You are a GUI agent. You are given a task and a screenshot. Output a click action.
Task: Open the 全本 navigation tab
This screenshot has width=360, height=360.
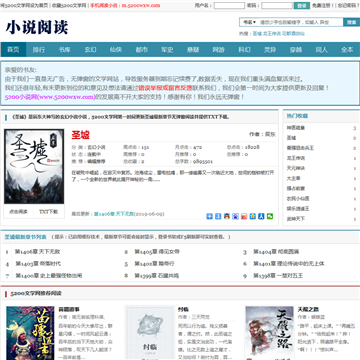pyautogui.click(x=347, y=50)
